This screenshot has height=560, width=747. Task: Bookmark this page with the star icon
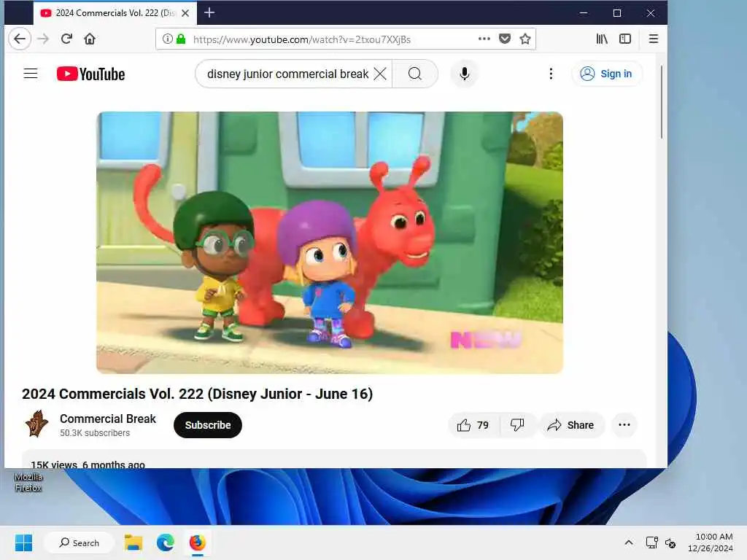(x=525, y=39)
